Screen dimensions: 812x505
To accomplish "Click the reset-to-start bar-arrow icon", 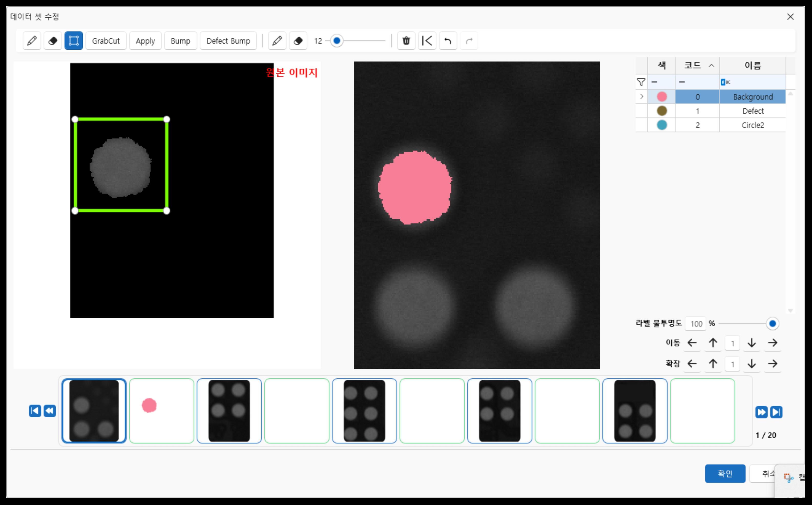I will click(x=427, y=41).
